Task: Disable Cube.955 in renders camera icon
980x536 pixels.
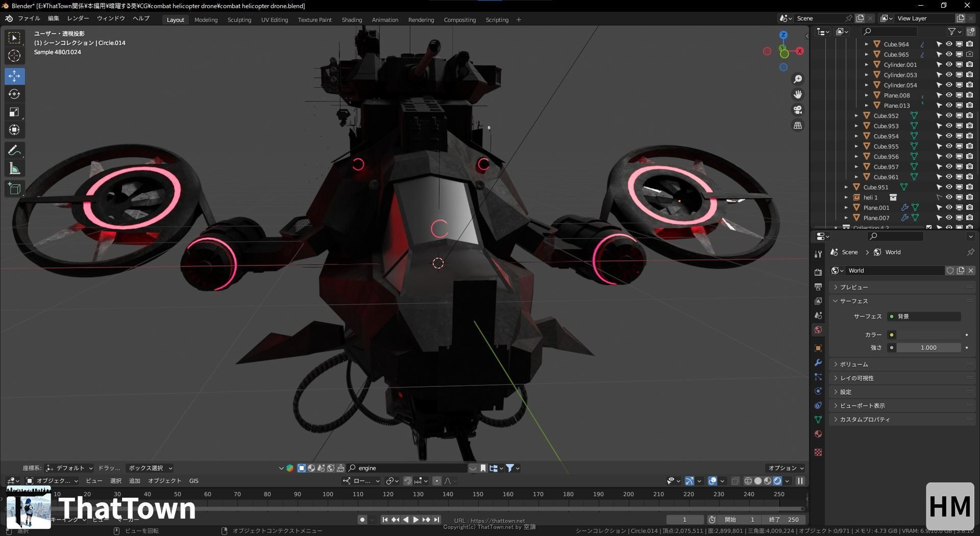Action: point(969,146)
